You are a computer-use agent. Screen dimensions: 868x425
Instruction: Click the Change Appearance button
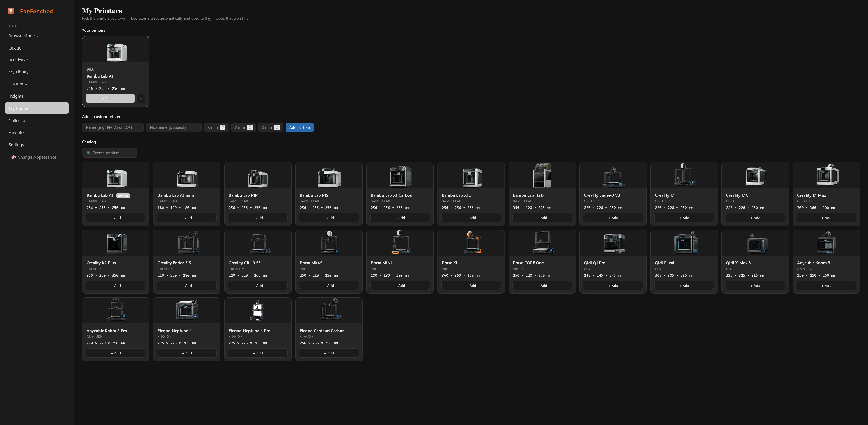click(x=33, y=157)
